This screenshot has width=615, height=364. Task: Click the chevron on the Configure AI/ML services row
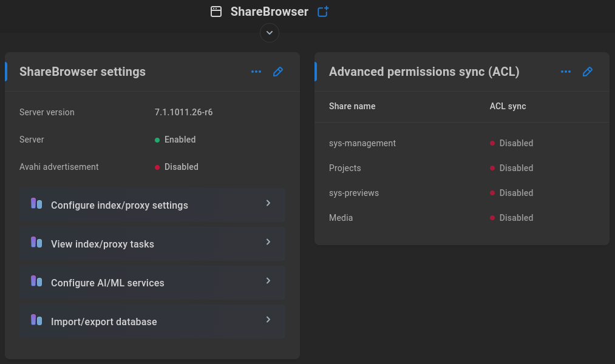[x=268, y=280]
